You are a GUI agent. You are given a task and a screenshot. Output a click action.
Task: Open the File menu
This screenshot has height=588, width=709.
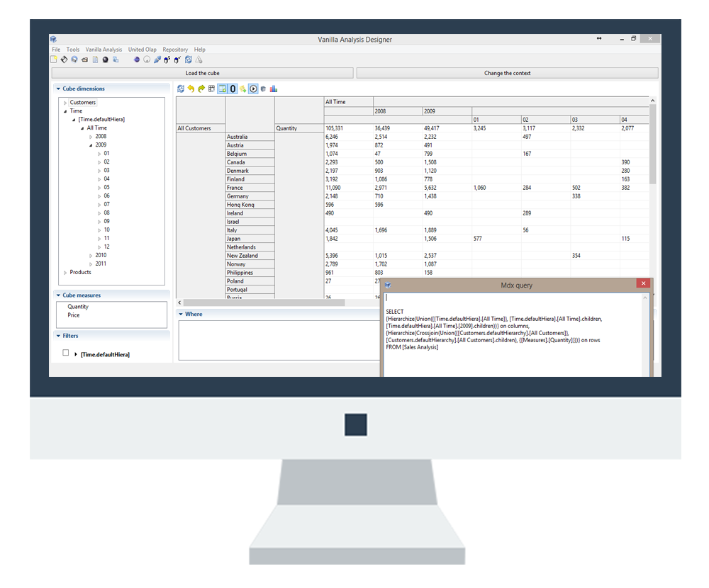[x=56, y=50]
